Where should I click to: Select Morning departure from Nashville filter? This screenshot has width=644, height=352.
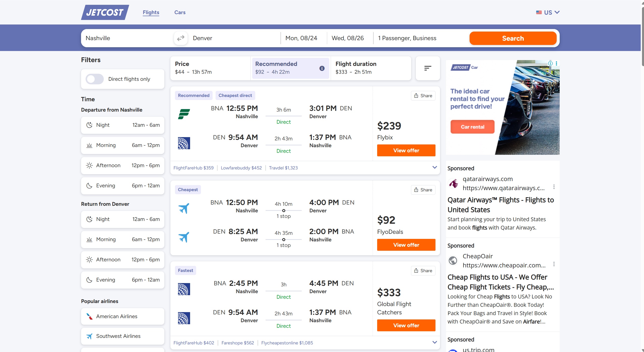point(123,145)
